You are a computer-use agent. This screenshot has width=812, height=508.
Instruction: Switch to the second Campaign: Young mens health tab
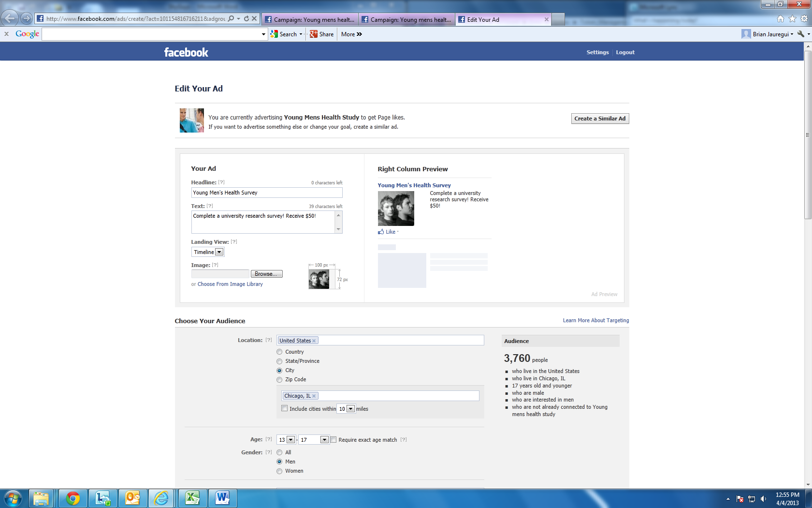(407, 19)
